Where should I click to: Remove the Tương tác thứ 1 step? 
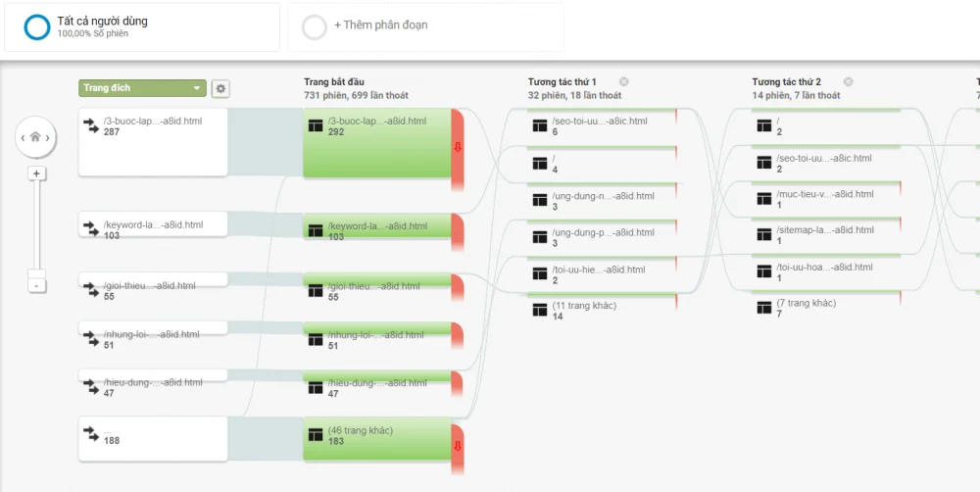click(624, 82)
